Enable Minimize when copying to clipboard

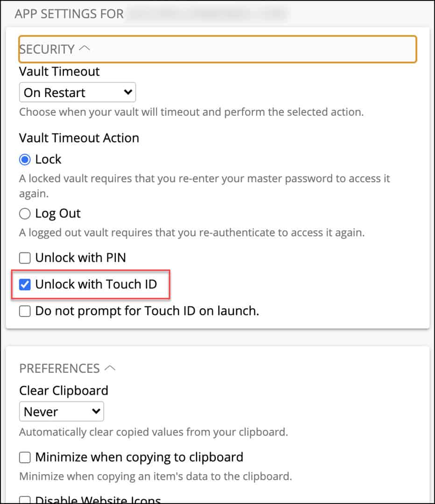24,457
